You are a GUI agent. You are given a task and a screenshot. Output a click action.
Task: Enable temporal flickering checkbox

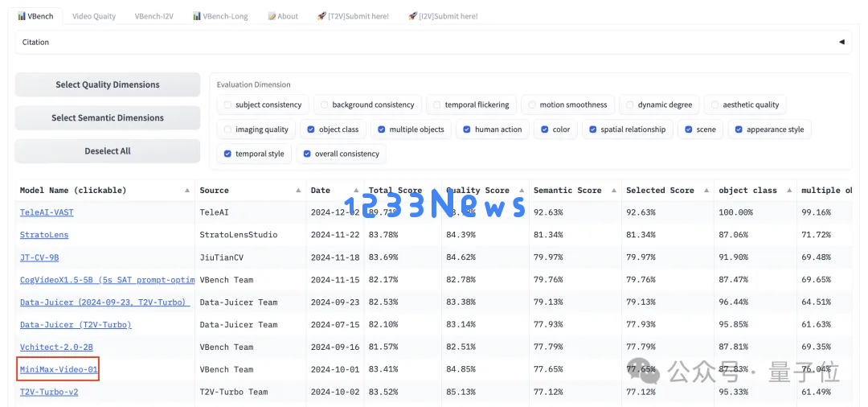point(437,105)
